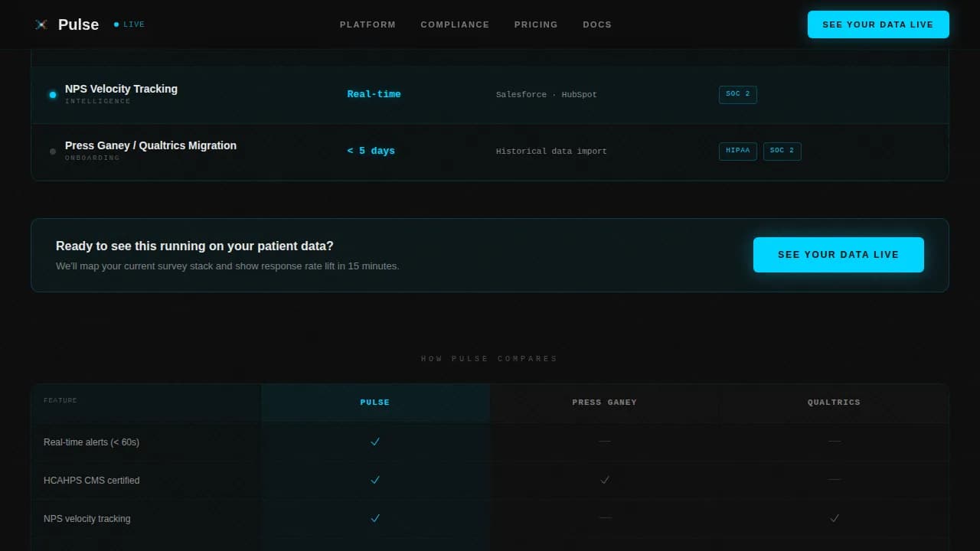Click Qualtrics dash for HCAHPS CMS certified
The width and height of the screenshot is (980, 551).
click(835, 480)
